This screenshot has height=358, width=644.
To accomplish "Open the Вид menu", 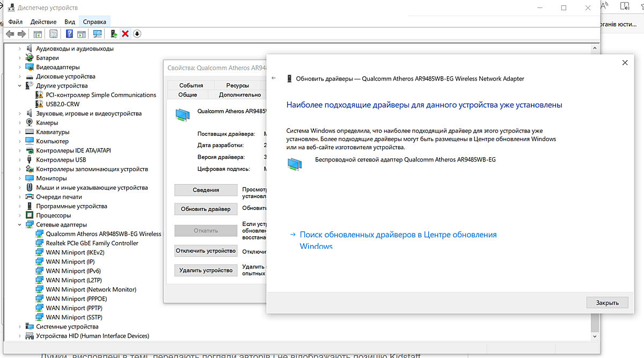I will pos(70,22).
